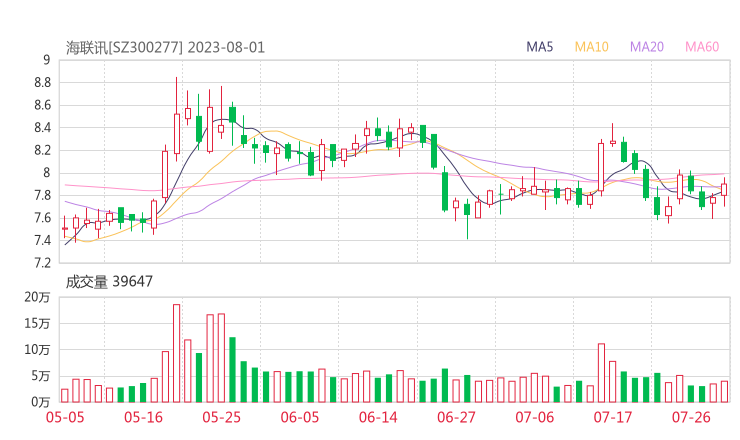This screenshot has height=440, width=740.
Task: Click the 06-05 date axis label
Action: (300, 417)
